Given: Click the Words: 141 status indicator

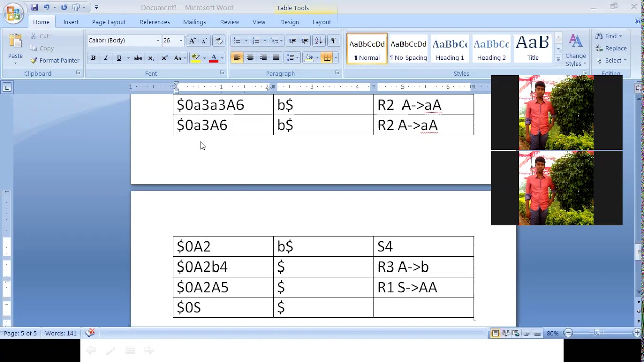Looking at the screenshot, I should [61, 333].
